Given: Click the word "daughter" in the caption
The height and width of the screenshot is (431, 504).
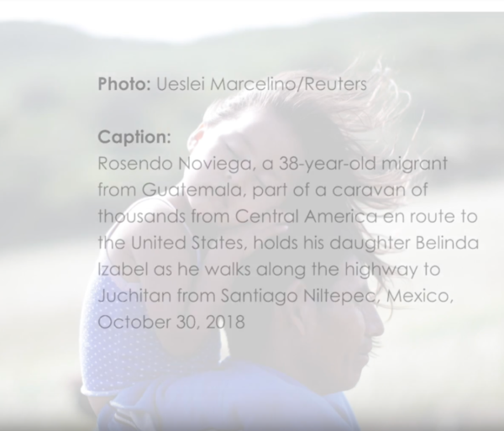Looking at the screenshot, I should [370, 243].
